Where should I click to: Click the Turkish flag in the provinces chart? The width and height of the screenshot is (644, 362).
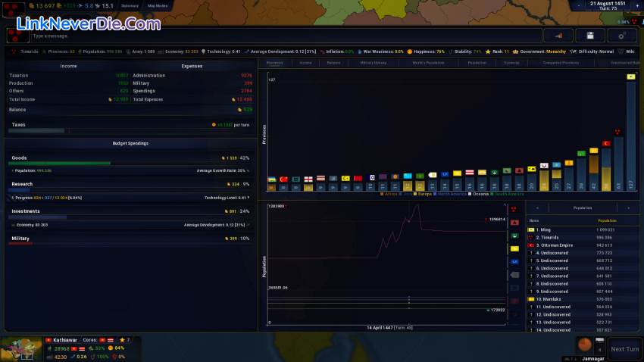pyautogui.click(x=283, y=179)
